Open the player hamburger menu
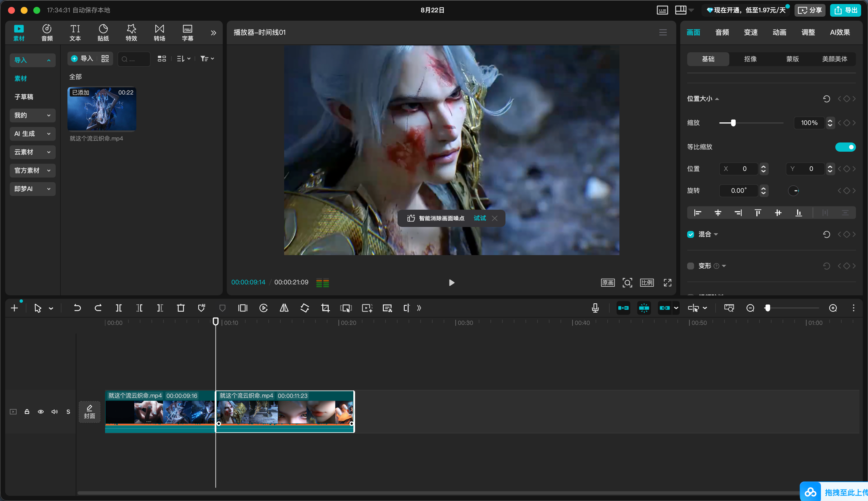Image resolution: width=868 pixels, height=501 pixels. [x=663, y=32]
